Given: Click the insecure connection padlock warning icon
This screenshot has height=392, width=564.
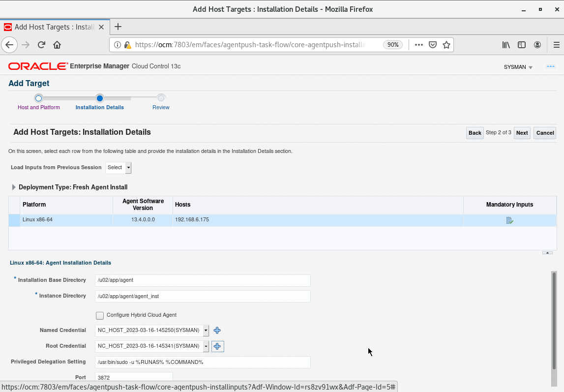Looking at the screenshot, I should pos(127,45).
